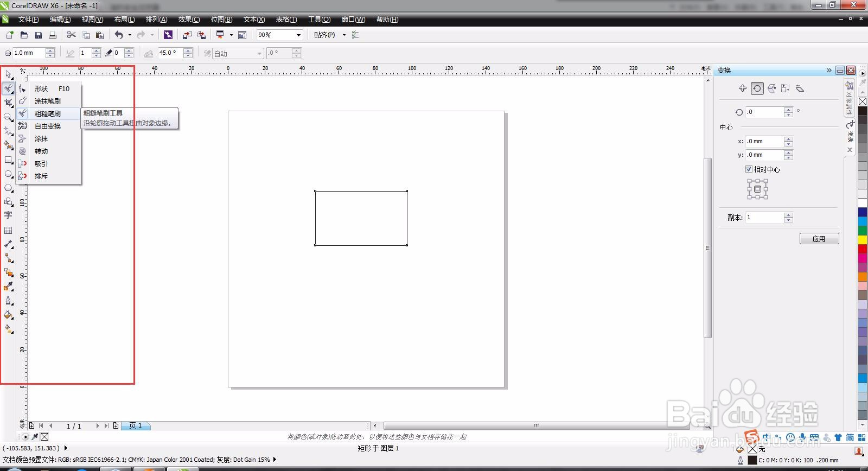Click the Export icon
The width and height of the screenshot is (868, 471).
point(201,35)
